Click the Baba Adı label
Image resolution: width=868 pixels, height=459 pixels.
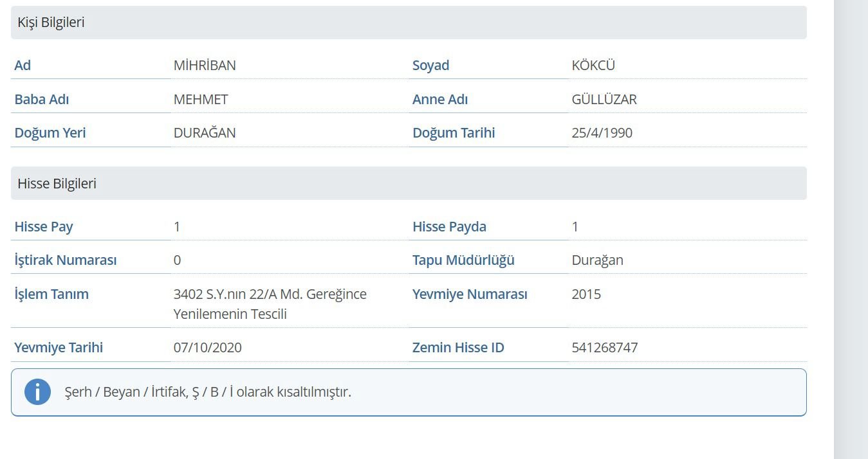(42, 100)
